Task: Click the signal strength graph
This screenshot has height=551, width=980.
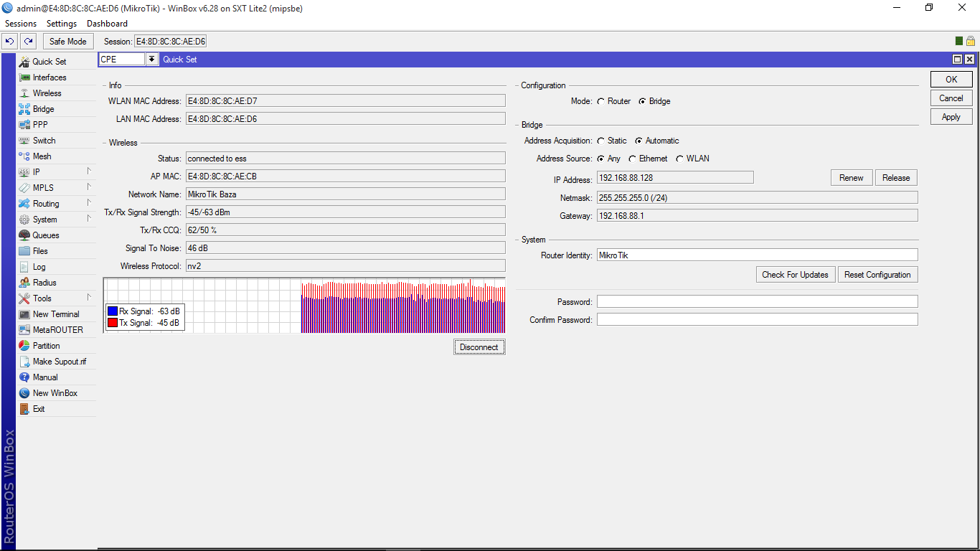Action: 304,306
